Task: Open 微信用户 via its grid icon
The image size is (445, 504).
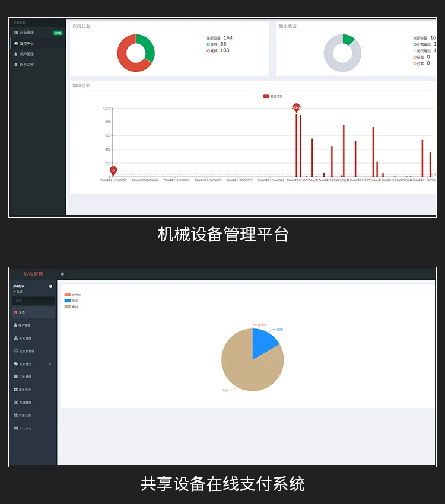Action: 16,390
